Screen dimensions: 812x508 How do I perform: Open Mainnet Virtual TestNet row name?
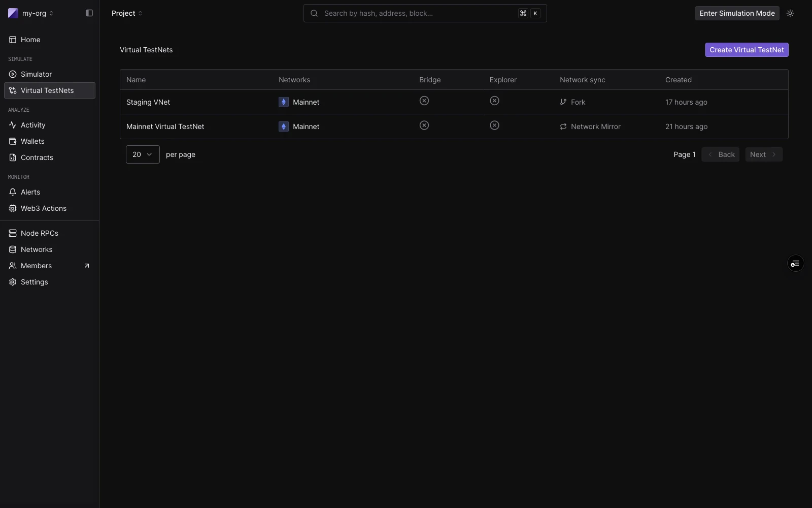point(165,126)
